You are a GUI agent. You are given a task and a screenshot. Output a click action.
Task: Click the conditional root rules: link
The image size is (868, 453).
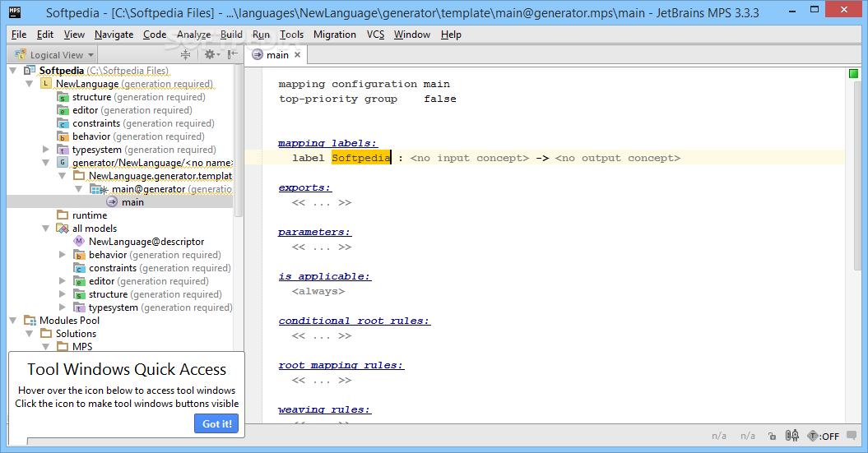355,321
